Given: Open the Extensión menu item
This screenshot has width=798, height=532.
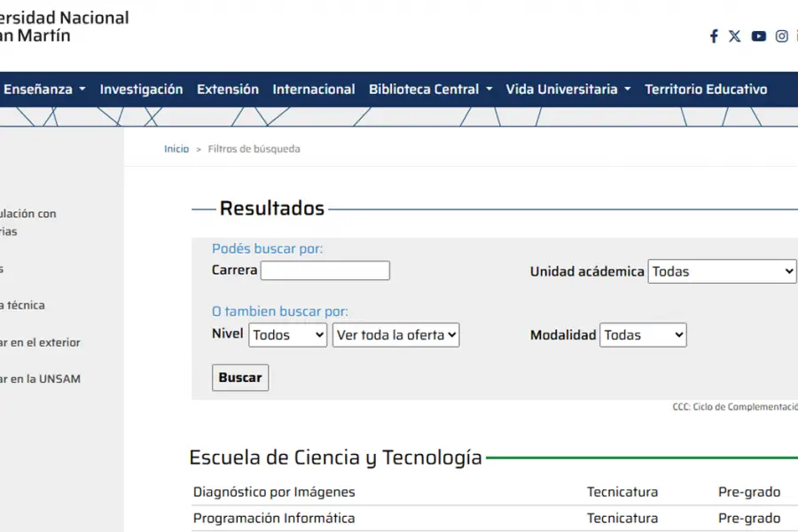Looking at the screenshot, I should click(228, 89).
